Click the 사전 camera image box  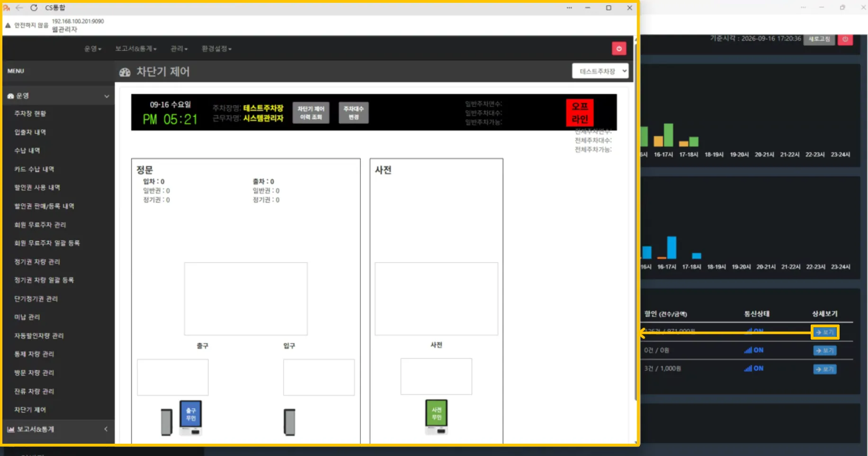point(437,299)
